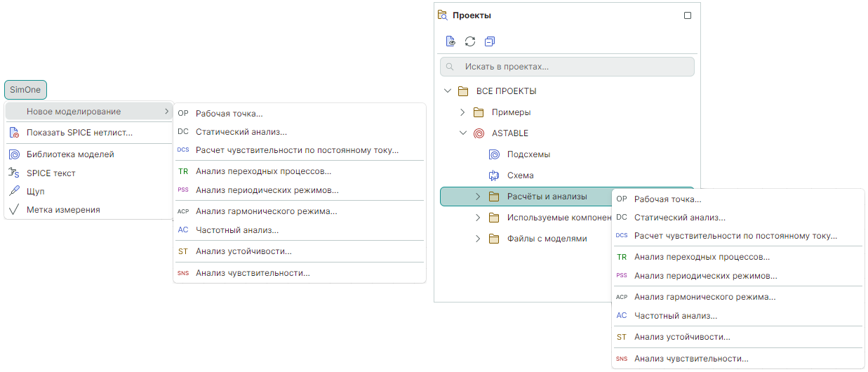
Task: Click the show-file eye icon in Projects toolbar
Action: 451,41
